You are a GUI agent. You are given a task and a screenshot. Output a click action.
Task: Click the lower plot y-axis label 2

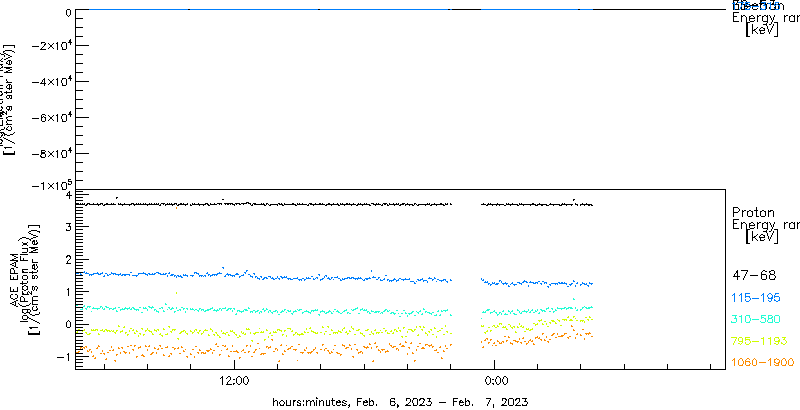click(x=67, y=259)
